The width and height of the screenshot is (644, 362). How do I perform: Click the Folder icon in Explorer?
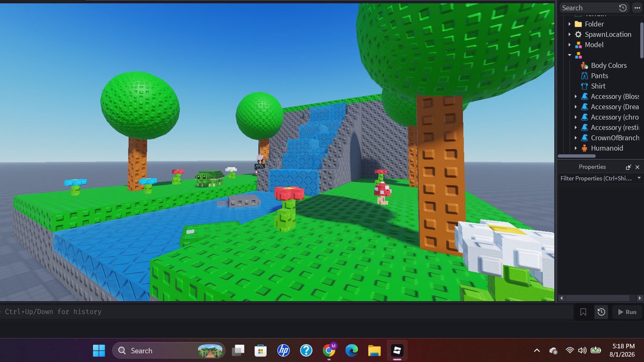[578, 24]
